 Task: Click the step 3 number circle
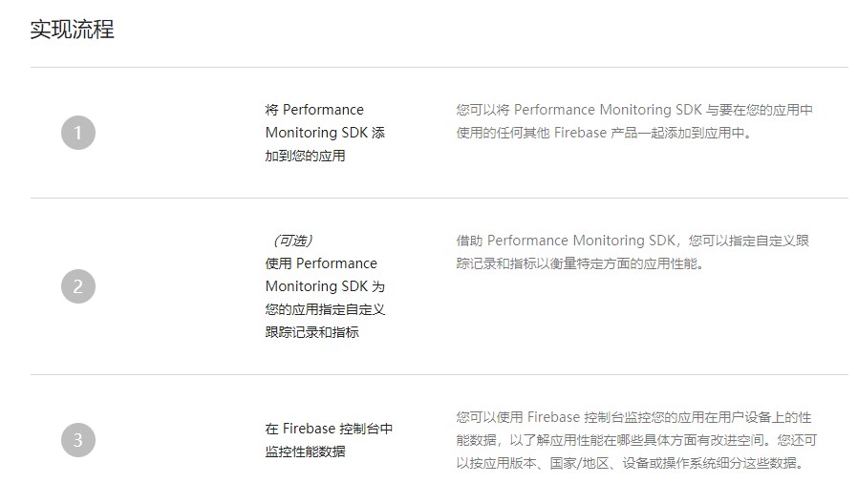point(78,440)
